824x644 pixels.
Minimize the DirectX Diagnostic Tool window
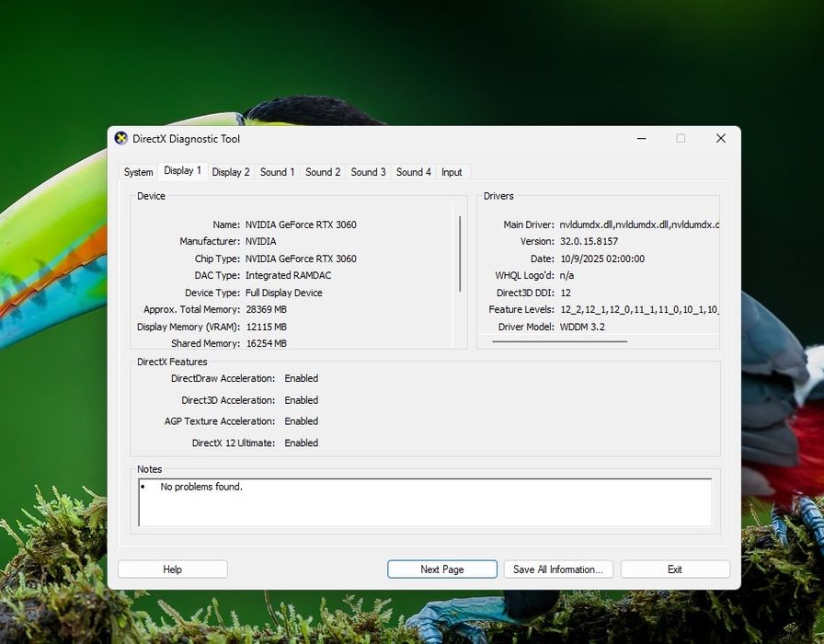pos(642,138)
